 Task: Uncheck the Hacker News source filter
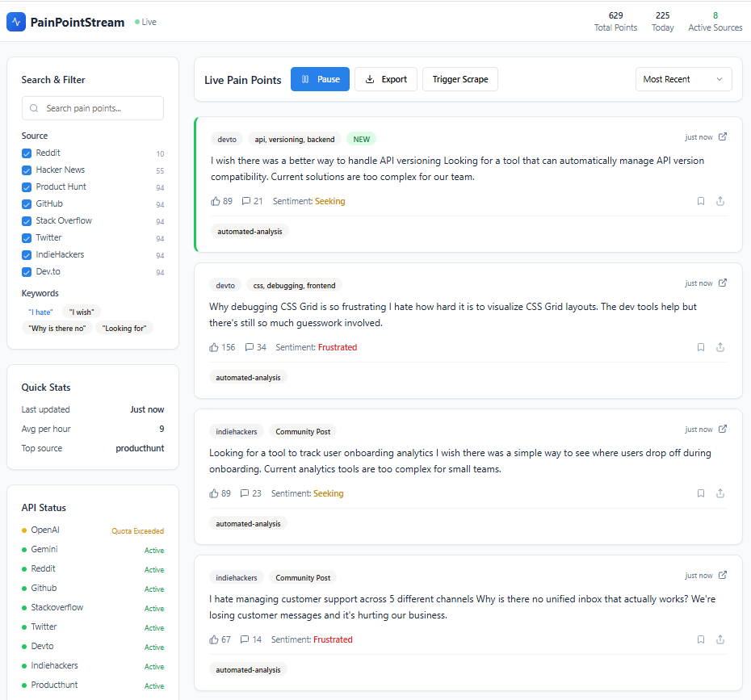27,170
